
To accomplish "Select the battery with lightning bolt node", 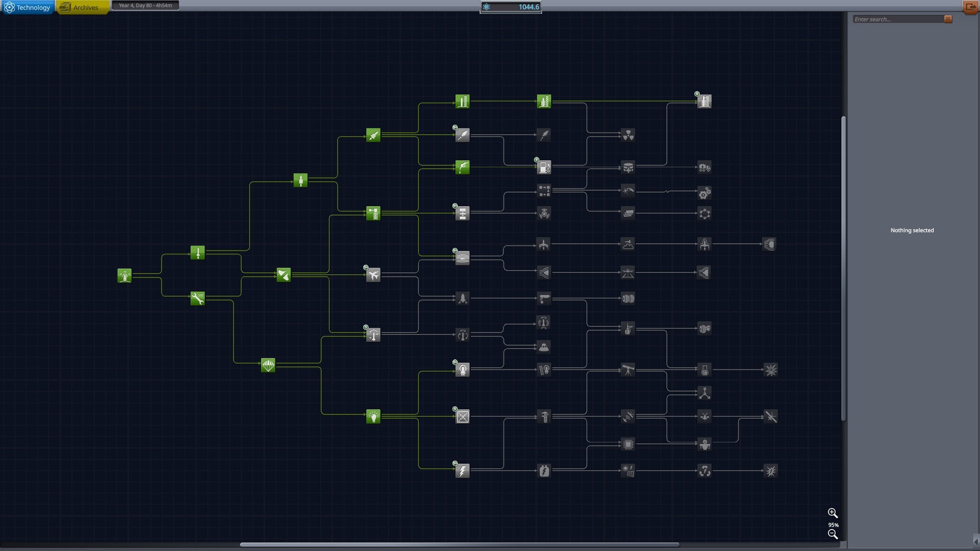I will point(544,471).
